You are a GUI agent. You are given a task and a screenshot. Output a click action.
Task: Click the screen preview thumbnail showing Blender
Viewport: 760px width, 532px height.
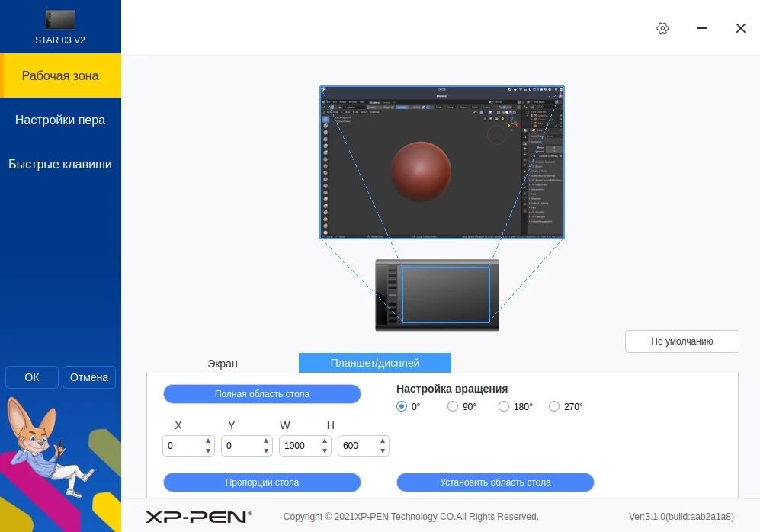tap(442, 162)
